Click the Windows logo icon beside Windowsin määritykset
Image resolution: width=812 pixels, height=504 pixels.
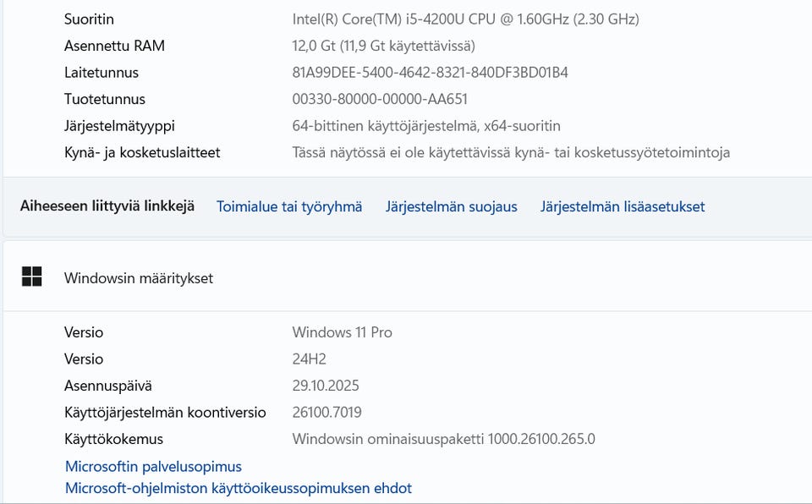[x=32, y=277]
